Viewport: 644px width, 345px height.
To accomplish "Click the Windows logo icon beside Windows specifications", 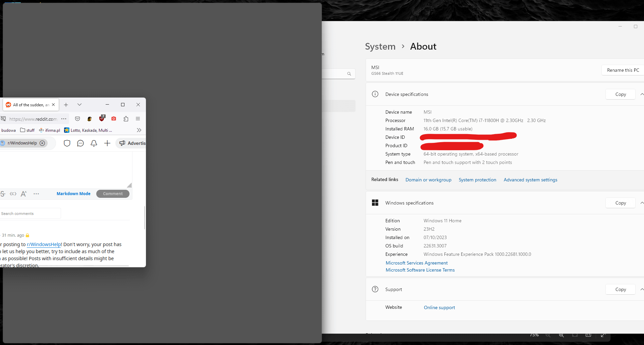I will (x=375, y=203).
